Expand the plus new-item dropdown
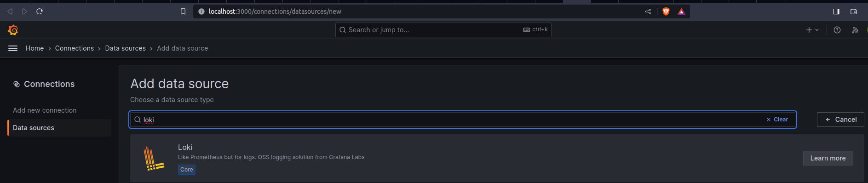The height and width of the screenshot is (183, 868). tap(812, 30)
